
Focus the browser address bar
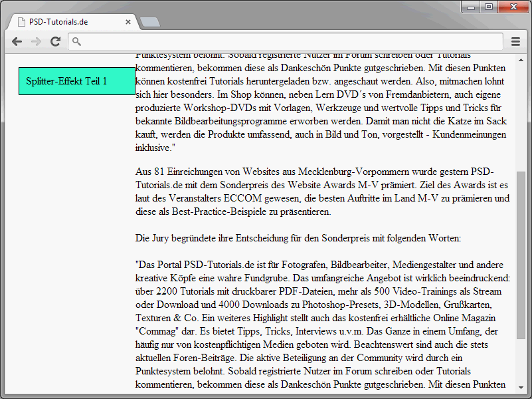click(286, 41)
